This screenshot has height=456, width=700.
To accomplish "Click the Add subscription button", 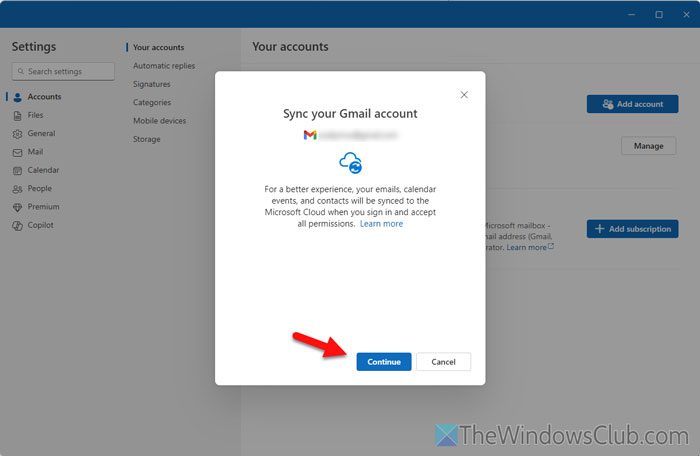I will pos(632,229).
